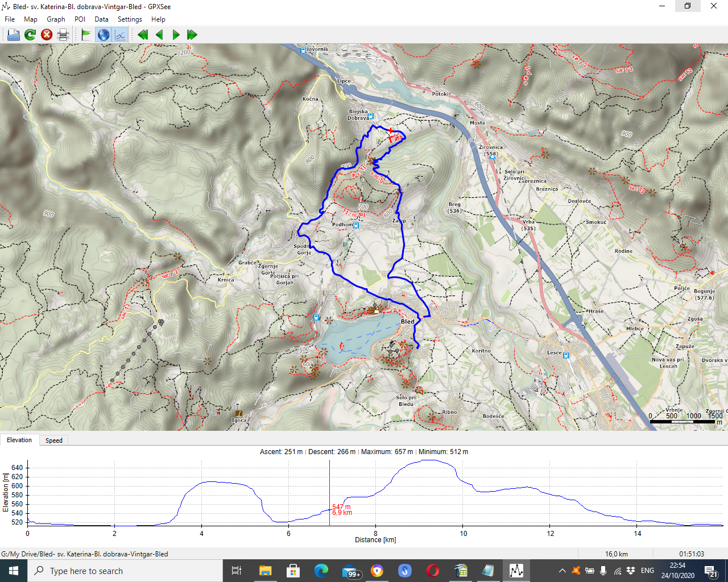Jump to first file with double-left arrow
Screen dimensions: 728x582
[143, 35]
